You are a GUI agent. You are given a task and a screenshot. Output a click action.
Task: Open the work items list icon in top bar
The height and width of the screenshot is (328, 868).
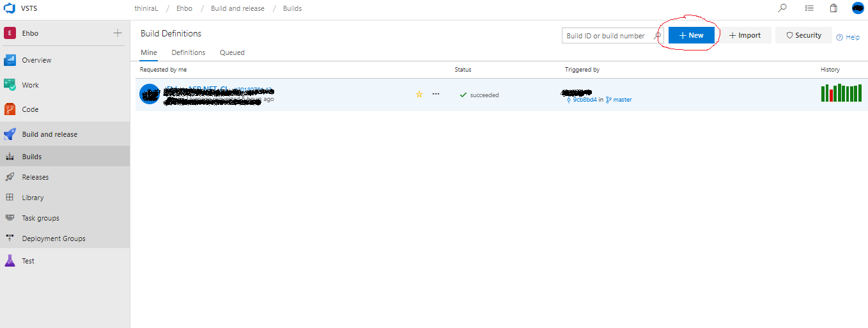(x=809, y=8)
